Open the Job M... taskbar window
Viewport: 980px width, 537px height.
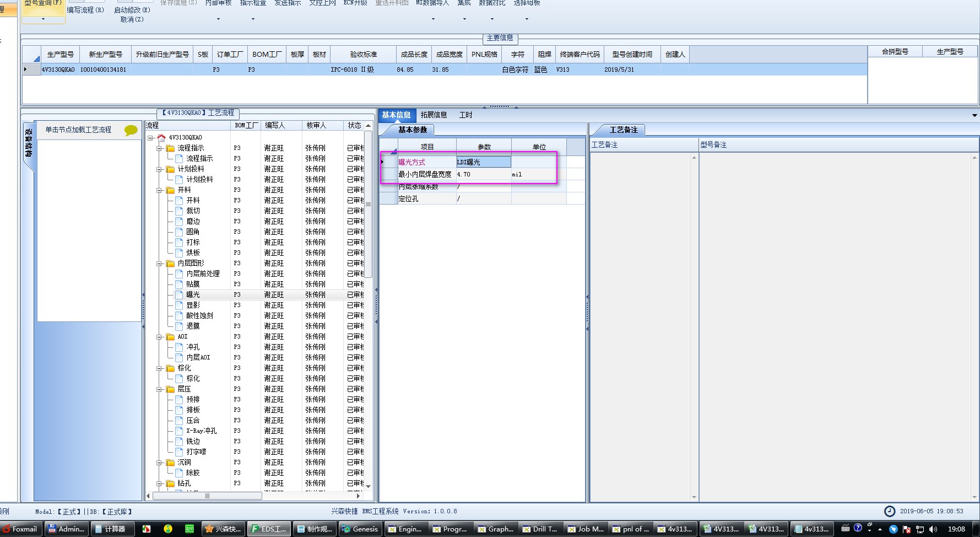click(x=586, y=529)
